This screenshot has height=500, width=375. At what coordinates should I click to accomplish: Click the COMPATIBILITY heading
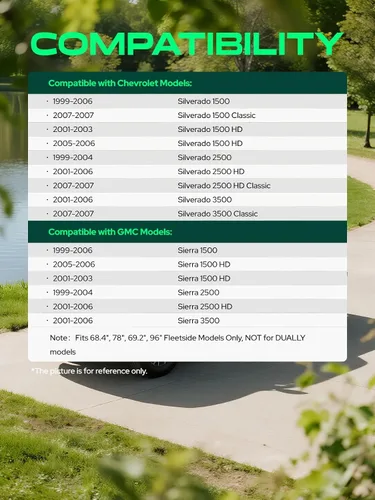(x=187, y=44)
